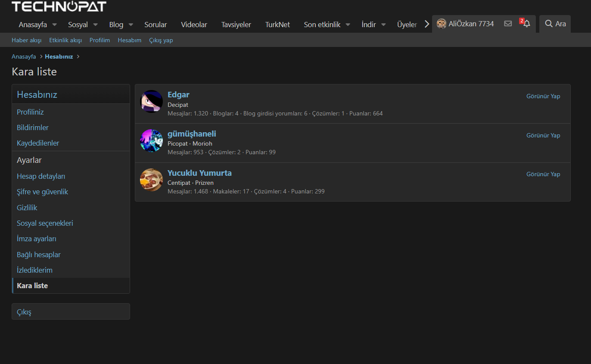The width and height of the screenshot is (591, 364).
Task: Go to the Sorular tab
Action: 156,25
